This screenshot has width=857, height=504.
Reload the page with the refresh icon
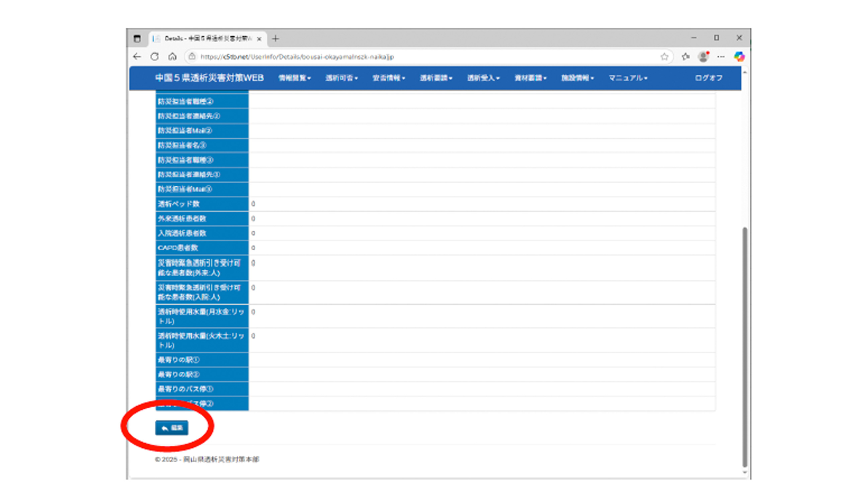[155, 57]
